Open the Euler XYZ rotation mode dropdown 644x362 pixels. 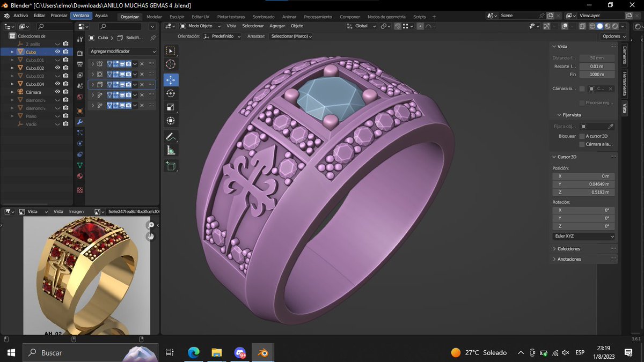584,236
